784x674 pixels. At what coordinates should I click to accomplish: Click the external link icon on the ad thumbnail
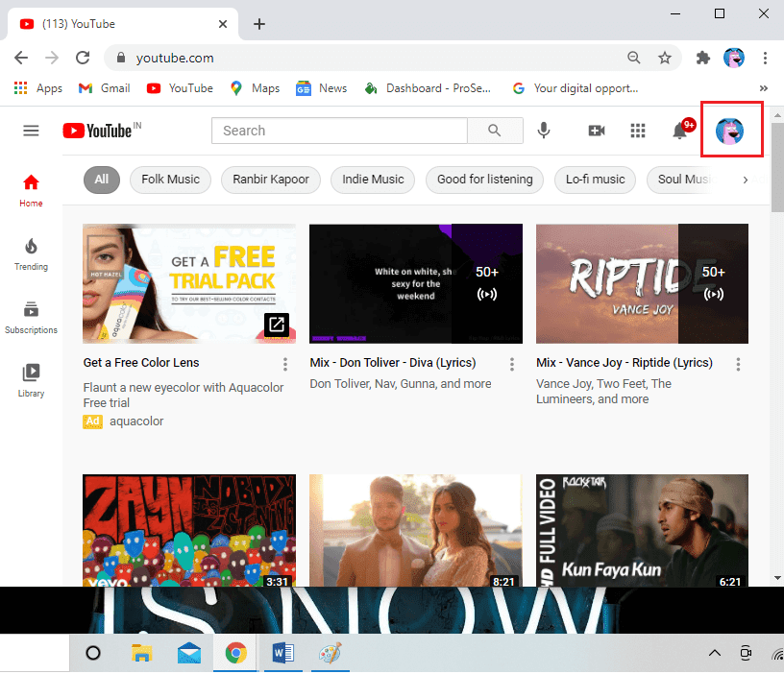point(277,325)
